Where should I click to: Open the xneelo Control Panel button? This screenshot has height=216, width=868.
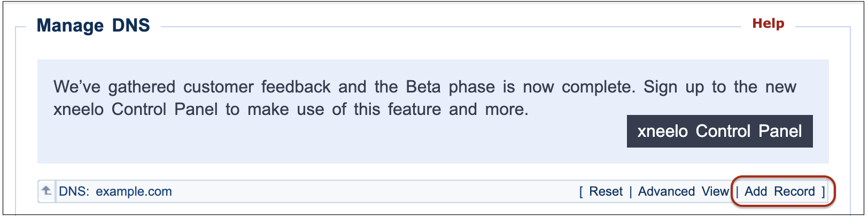(x=719, y=131)
